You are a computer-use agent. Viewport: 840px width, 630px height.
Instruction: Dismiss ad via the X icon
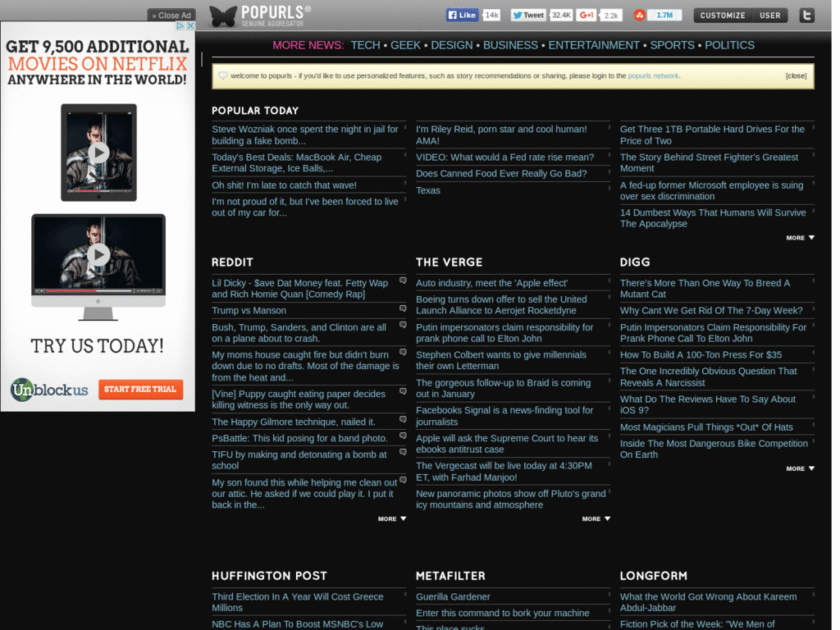(190, 25)
